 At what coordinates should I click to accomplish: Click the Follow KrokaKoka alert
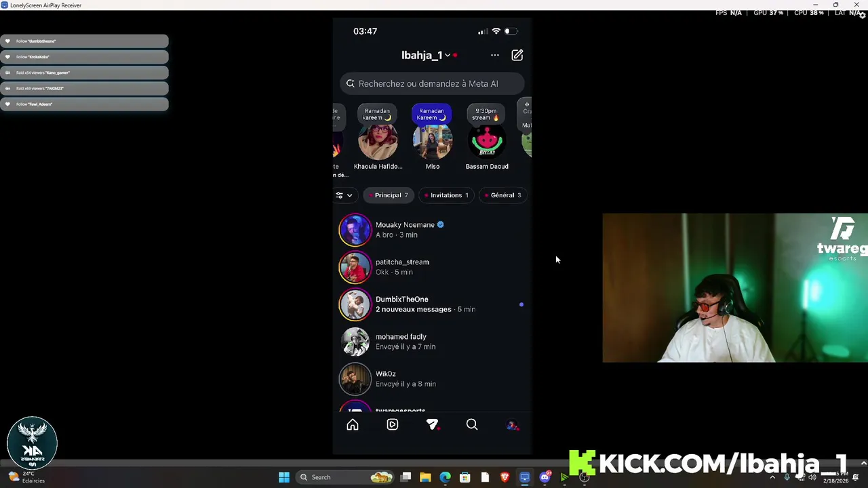point(84,57)
